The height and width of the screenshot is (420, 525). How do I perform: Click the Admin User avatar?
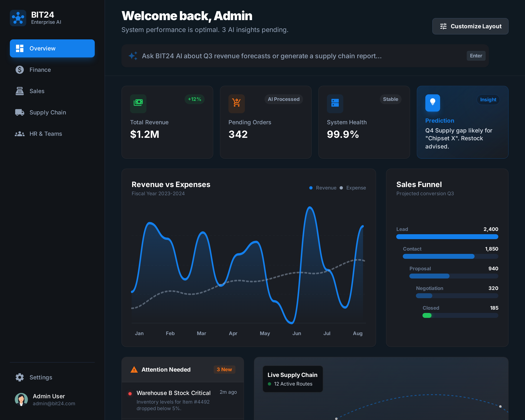coord(21,399)
